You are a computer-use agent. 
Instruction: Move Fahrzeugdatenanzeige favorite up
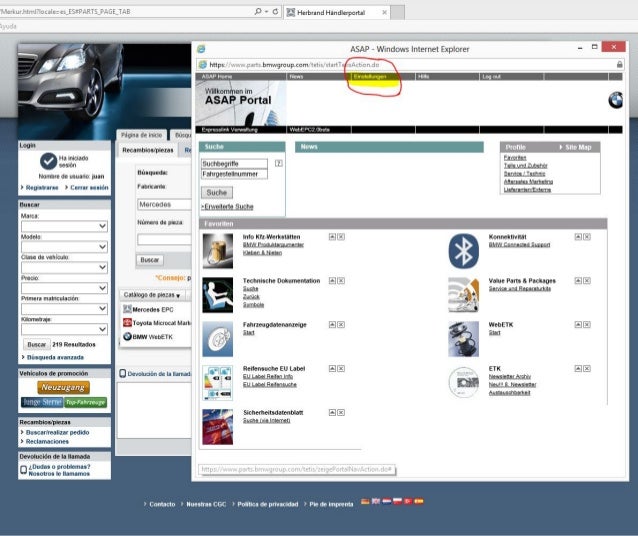tap(332, 325)
